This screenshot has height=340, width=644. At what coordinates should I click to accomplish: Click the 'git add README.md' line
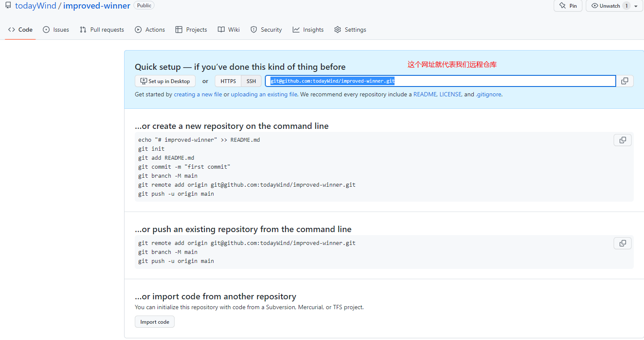[x=166, y=158]
